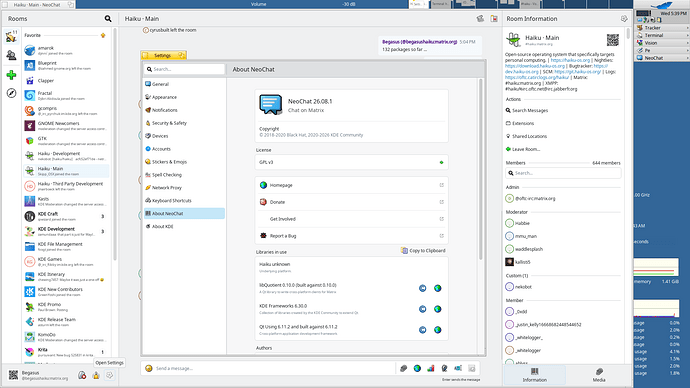Click the attach file paperclip icon
690x388 pixels.
tap(404, 368)
